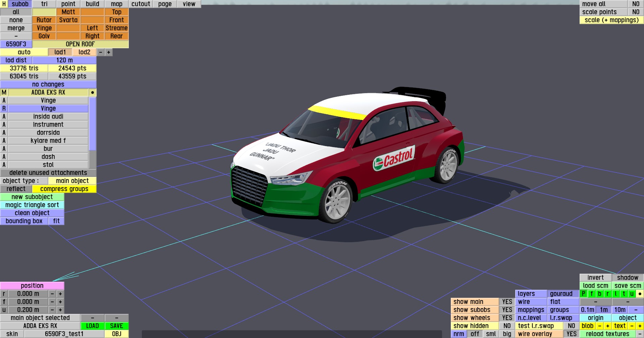Click the reload textures button

tap(607, 334)
